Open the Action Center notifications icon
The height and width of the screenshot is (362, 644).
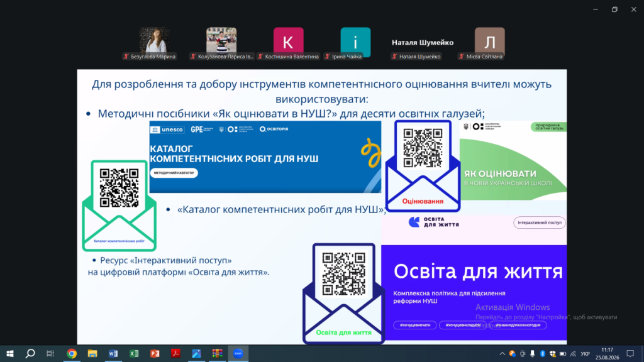pos(630,354)
